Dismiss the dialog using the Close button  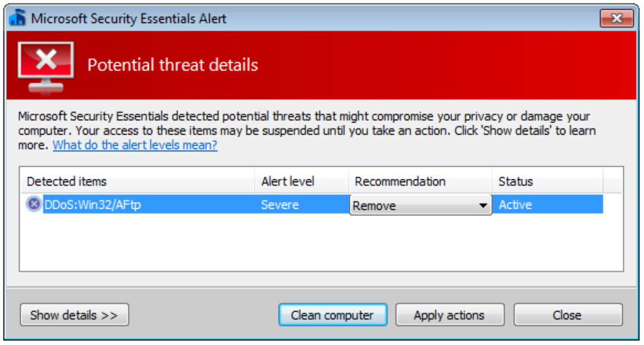(567, 315)
